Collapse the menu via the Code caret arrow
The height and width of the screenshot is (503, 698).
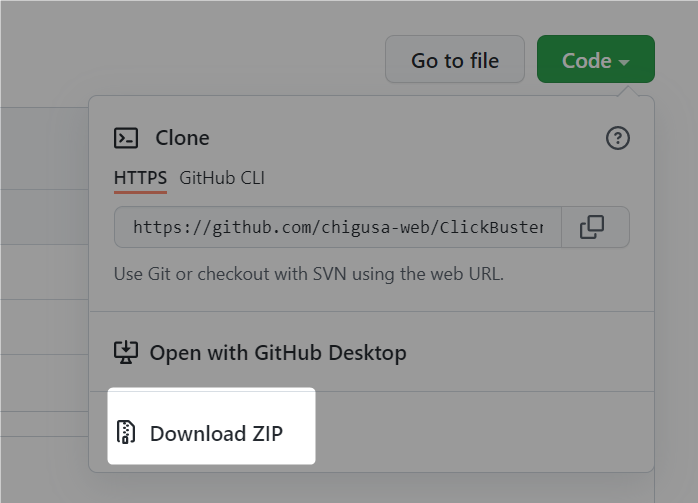click(624, 62)
